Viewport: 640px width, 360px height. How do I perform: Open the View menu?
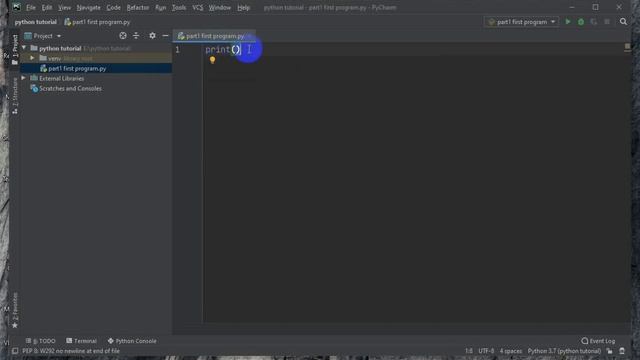coord(64,7)
